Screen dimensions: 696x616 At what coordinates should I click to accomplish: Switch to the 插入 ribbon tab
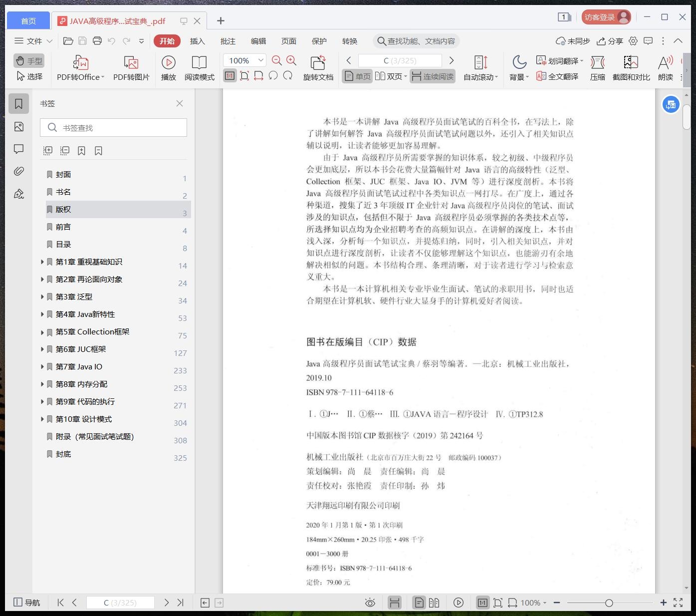(198, 41)
